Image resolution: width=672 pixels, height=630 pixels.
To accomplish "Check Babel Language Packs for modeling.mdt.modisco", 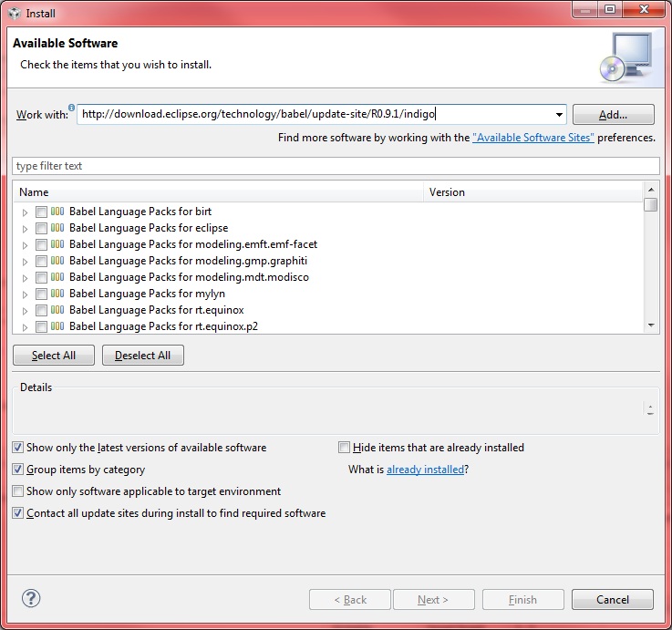I will point(42,277).
